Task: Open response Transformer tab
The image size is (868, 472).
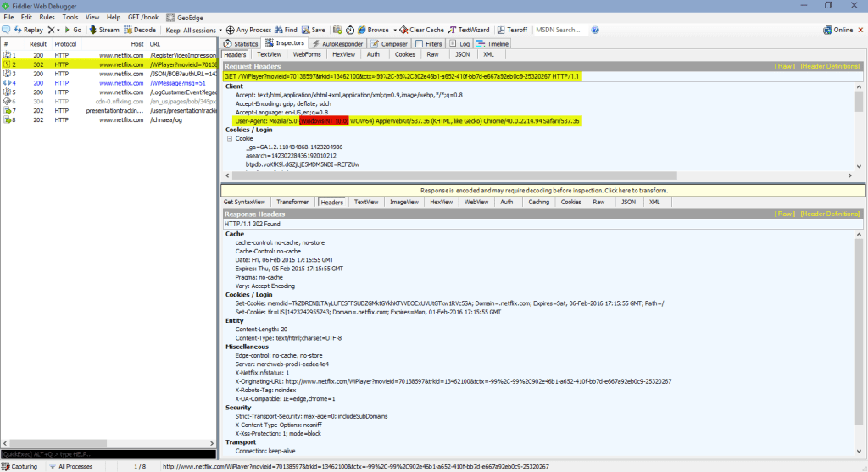Action: tap(292, 202)
